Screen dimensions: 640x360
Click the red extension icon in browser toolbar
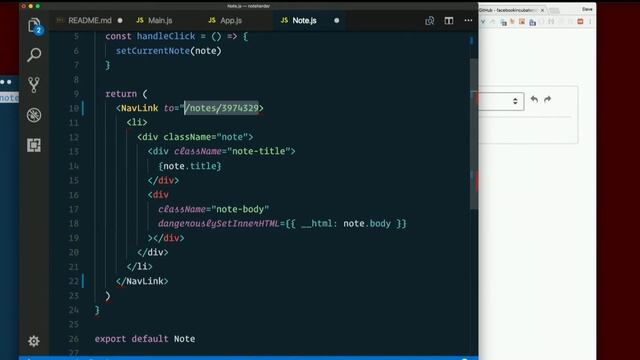(x=580, y=22)
